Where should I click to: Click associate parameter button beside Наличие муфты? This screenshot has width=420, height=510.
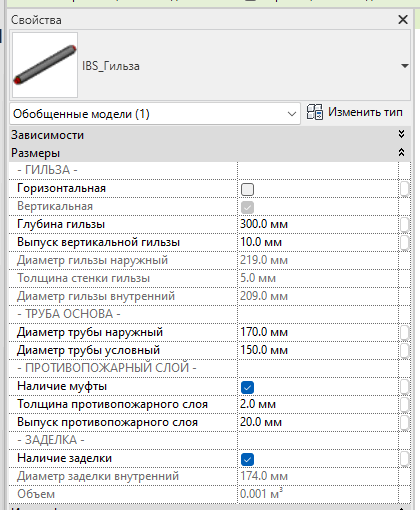click(x=404, y=387)
